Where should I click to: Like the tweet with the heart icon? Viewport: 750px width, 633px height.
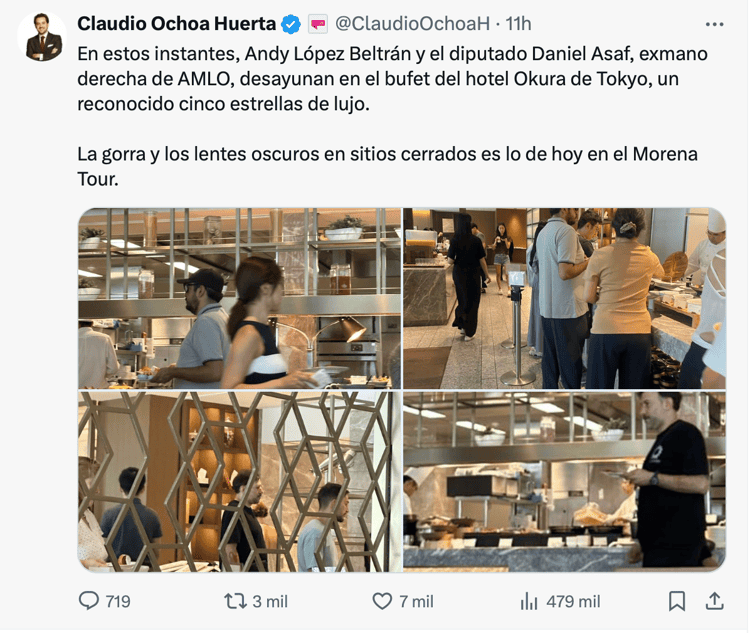tap(382, 601)
